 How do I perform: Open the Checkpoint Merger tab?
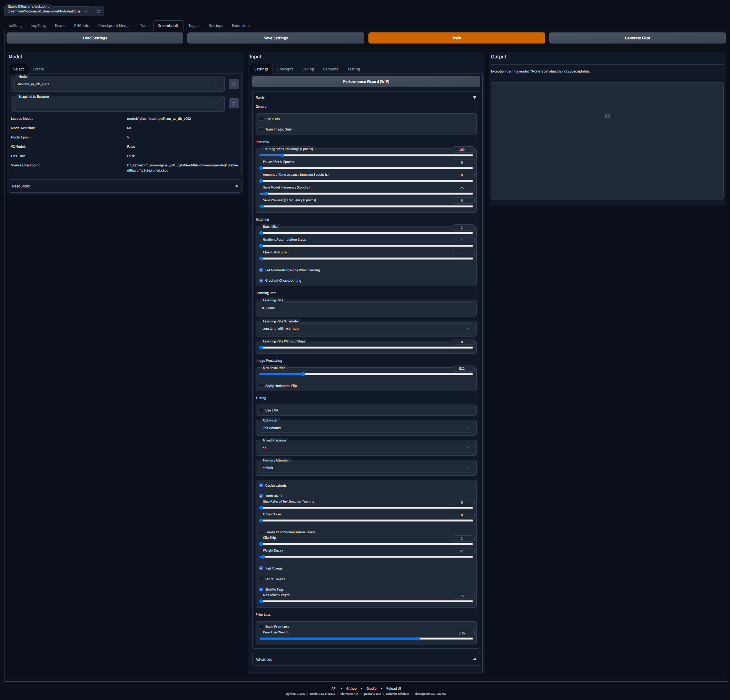click(114, 26)
